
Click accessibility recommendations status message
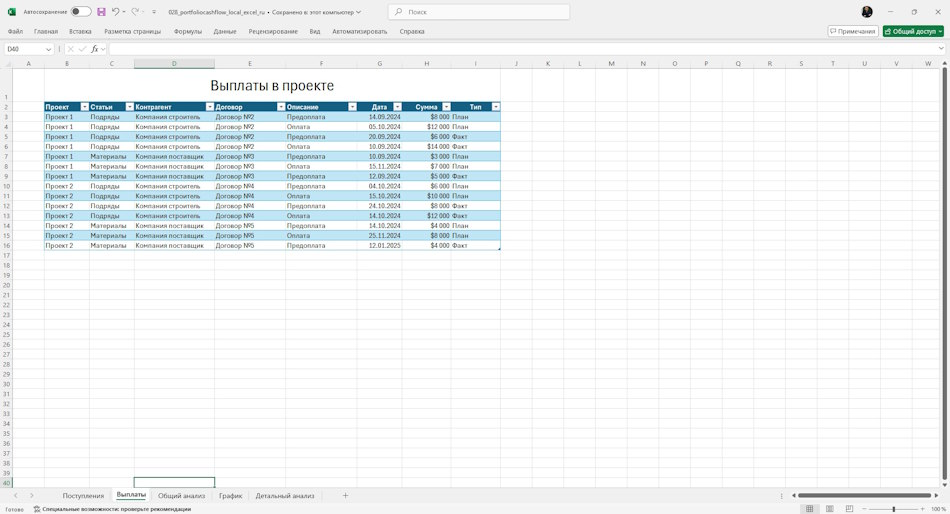point(112,509)
